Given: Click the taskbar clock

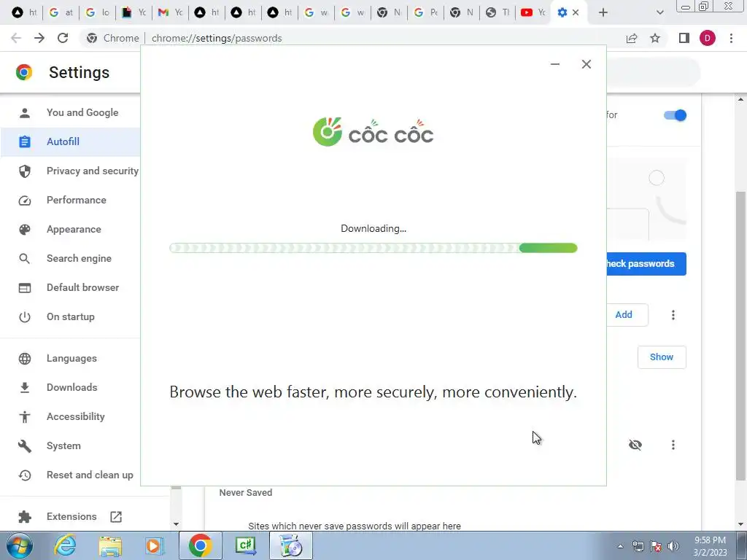Looking at the screenshot, I should pyautogui.click(x=710, y=546).
